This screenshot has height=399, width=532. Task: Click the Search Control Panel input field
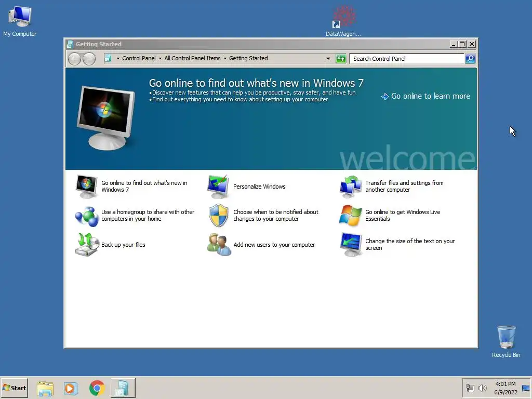pyautogui.click(x=407, y=59)
